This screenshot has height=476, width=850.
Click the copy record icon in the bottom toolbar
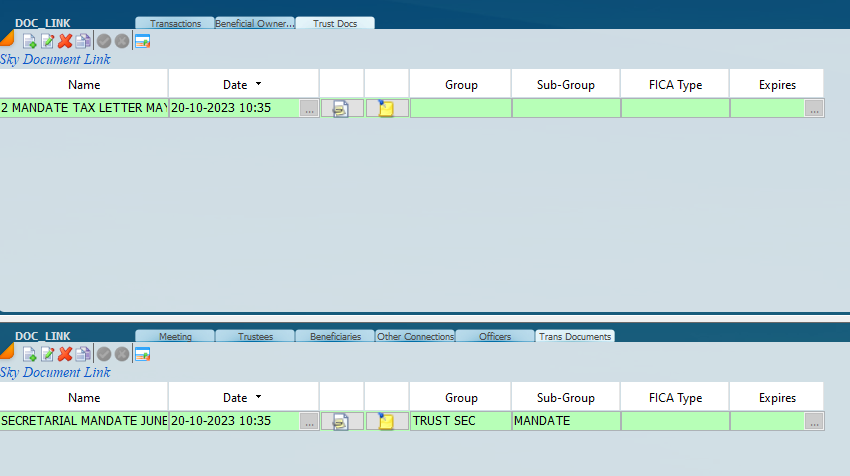coord(83,354)
